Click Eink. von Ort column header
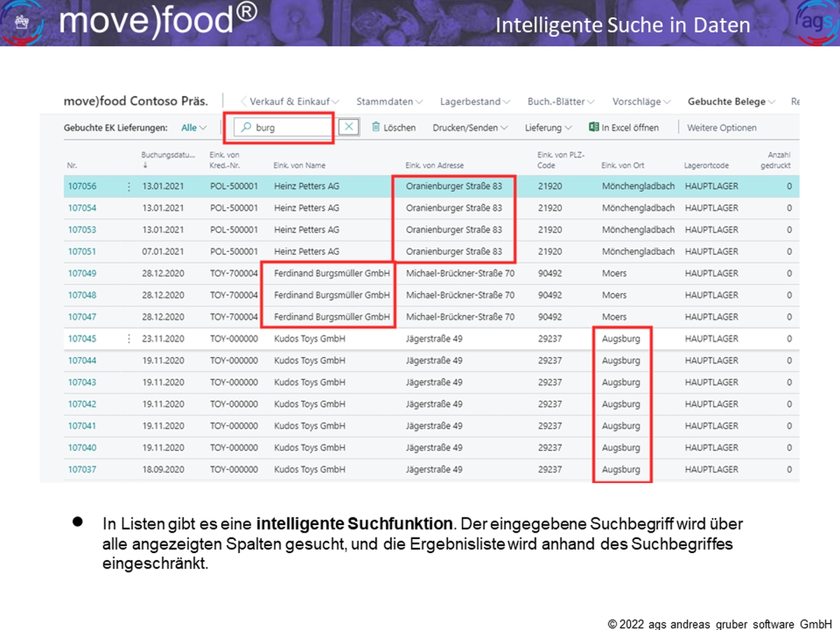840x630 pixels. coord(622,166)
